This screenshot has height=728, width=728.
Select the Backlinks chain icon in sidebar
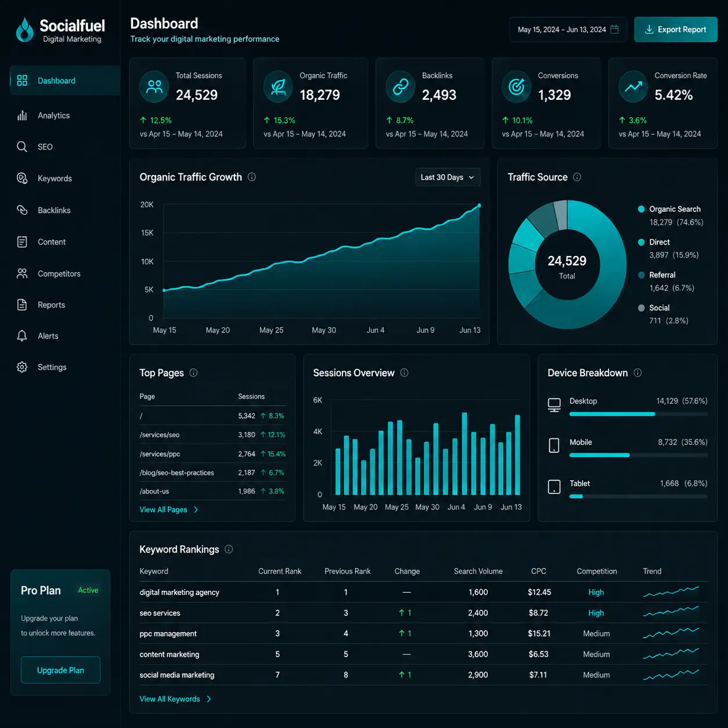coord(22,210)
